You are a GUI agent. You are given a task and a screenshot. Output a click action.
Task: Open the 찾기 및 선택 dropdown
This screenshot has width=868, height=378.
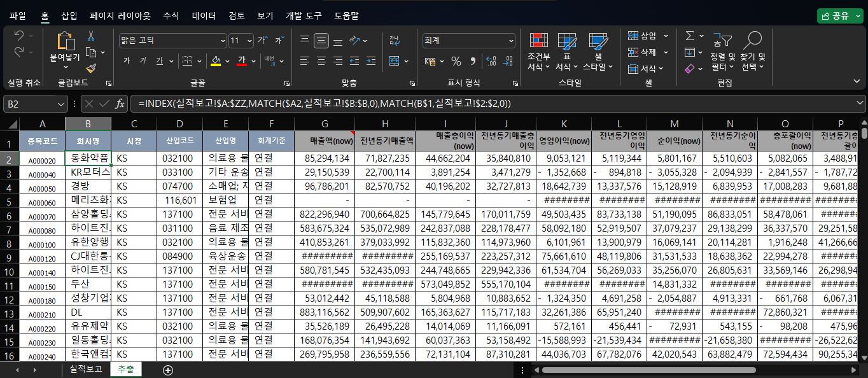click(x=753, y=52)
